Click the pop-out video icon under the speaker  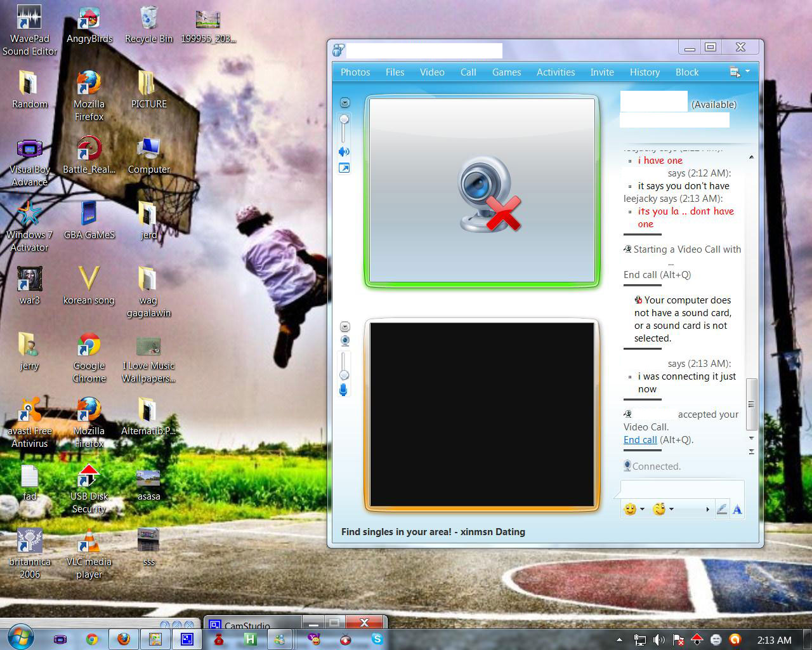344,168
